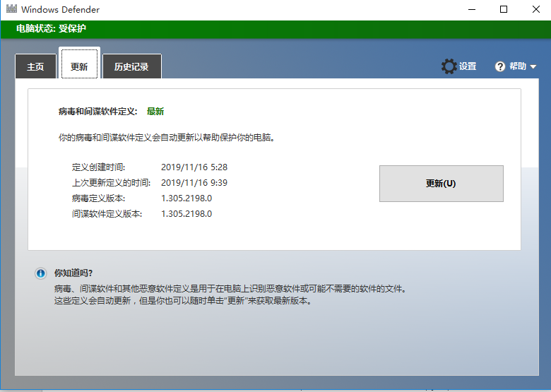Expand the 帮助 dropdown arrow
The width and height of the screenshot is (551, 392).
tap(533, 66)
